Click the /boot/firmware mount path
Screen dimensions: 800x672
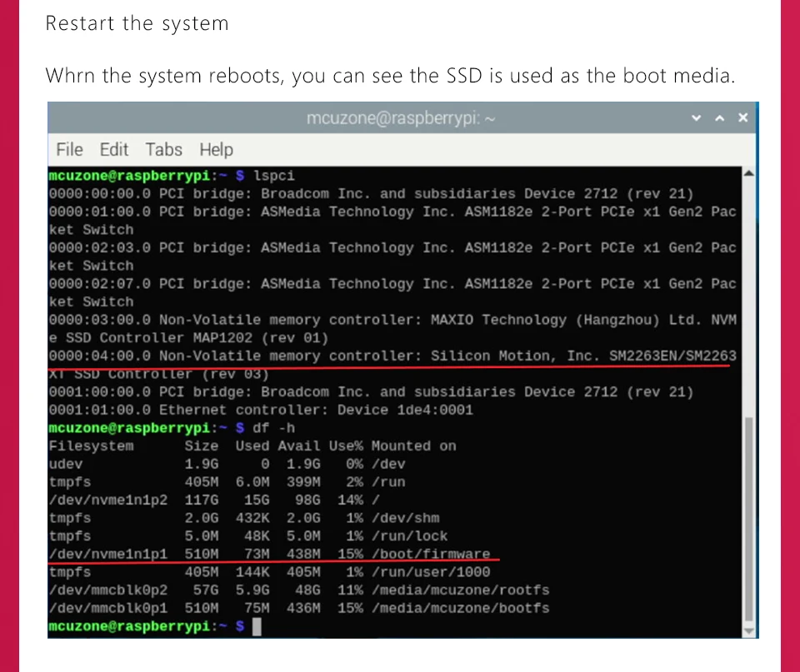tap(431, 554)
